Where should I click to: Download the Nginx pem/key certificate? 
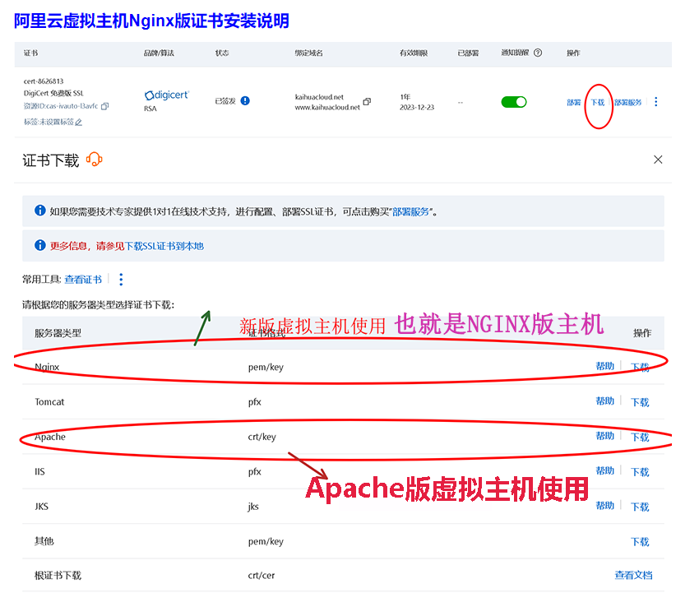pyautogui.click(x=640, y=368)
